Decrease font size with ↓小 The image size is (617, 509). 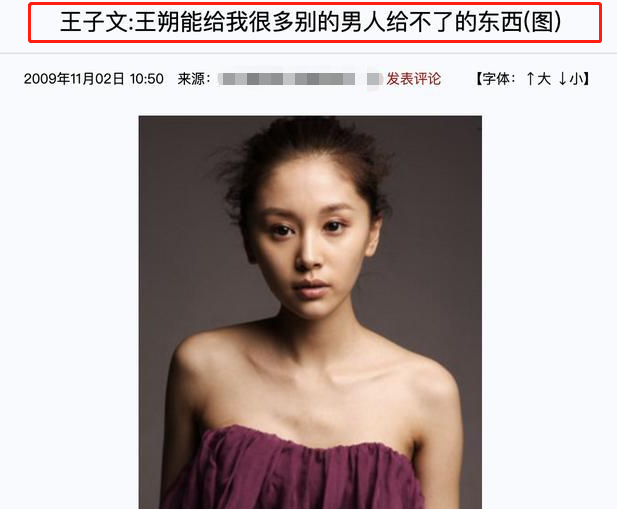(571, 79)
